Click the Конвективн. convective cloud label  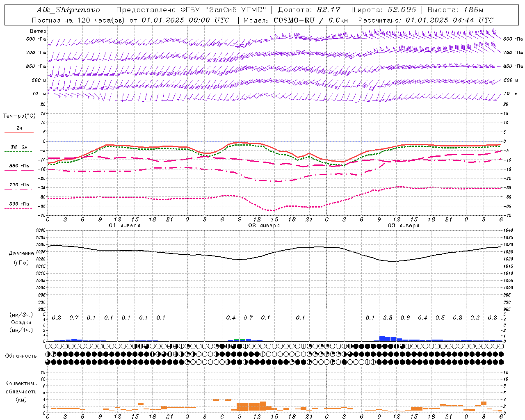(21, 383)
